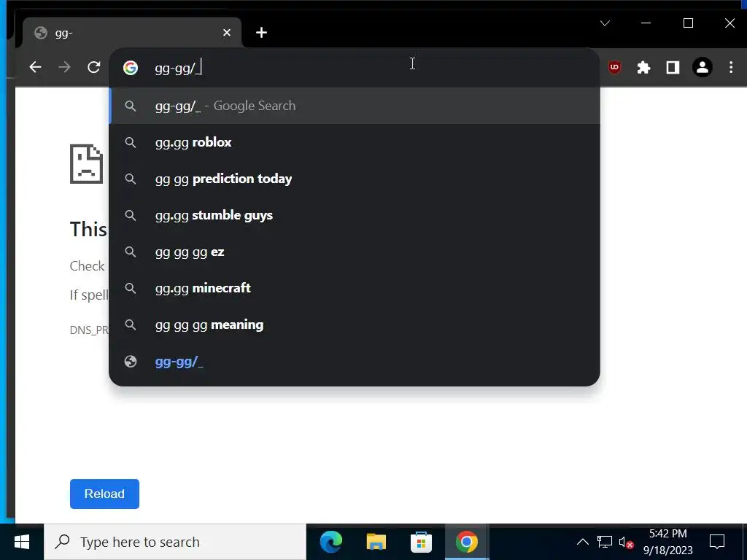Select suggestion 'gg.gg minecraft'
747x560 pixels.
pos(355,288)
